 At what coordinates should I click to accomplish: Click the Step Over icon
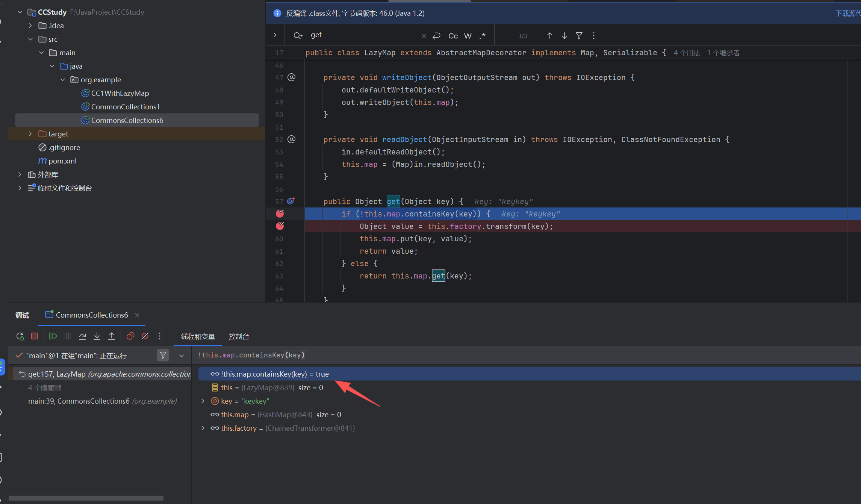click(82, 336)
